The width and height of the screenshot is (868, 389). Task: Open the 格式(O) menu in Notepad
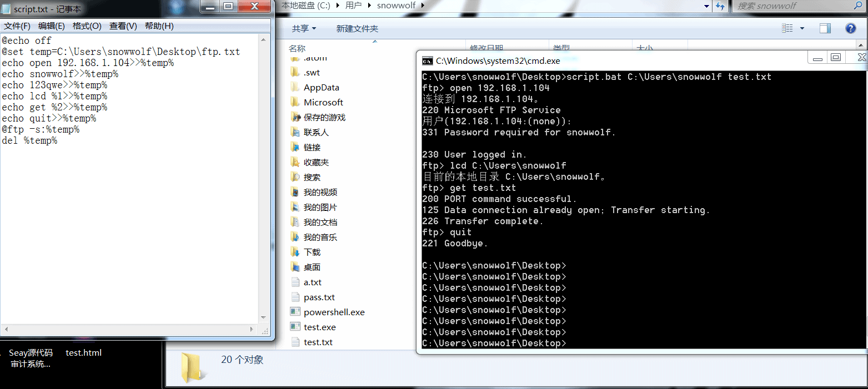[x=87, y=26]
